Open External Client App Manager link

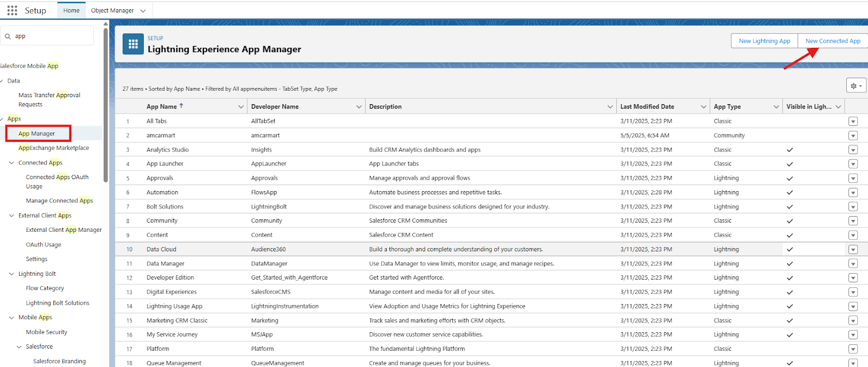[64, 230]
